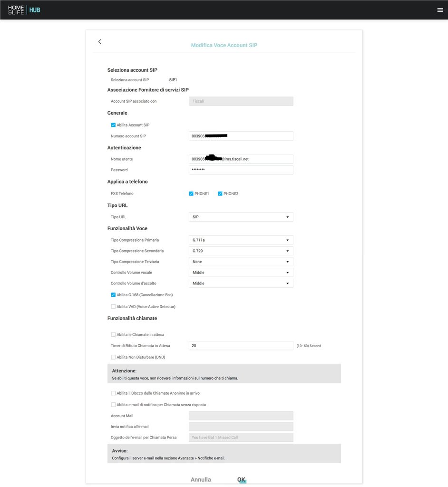Enable VAD Voice Active Detector checkbox

(x=113, y=307)
